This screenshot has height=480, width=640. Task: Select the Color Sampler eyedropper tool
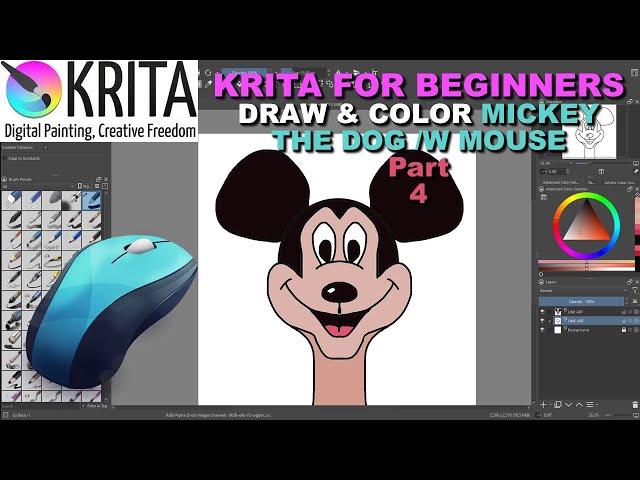(x=209, y=84)
